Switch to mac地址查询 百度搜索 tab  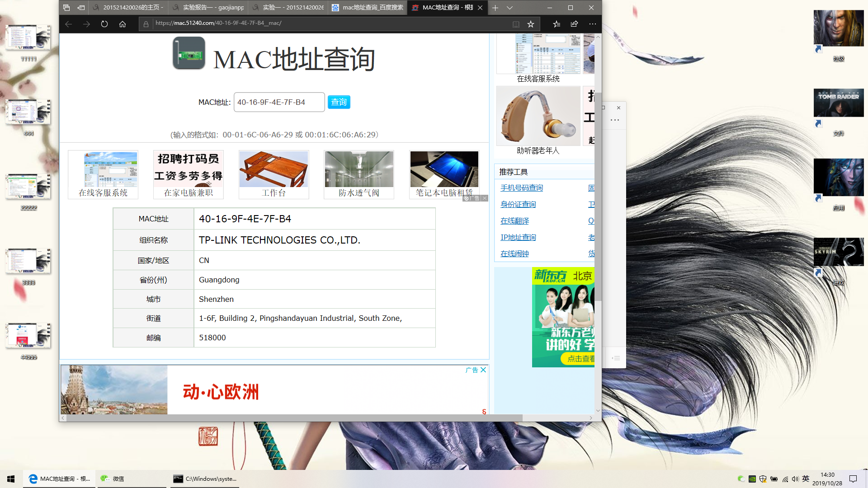(x=368, y=8)
